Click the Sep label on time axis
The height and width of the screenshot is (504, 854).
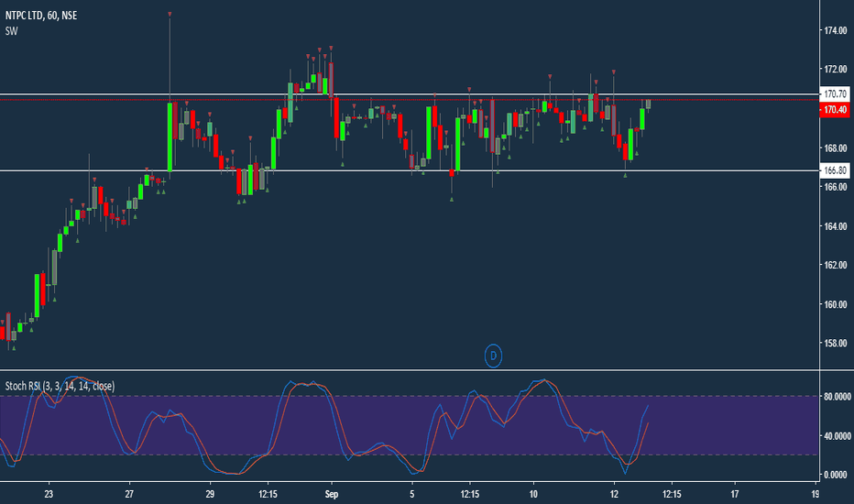[x=331, y=494]
